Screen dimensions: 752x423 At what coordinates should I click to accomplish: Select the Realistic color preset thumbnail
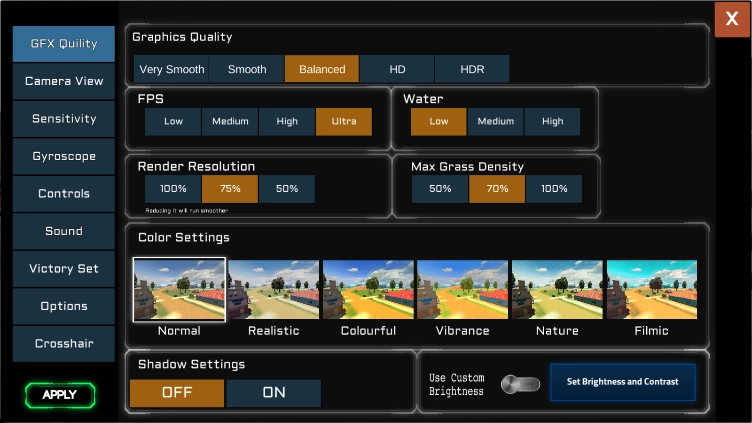273,290
